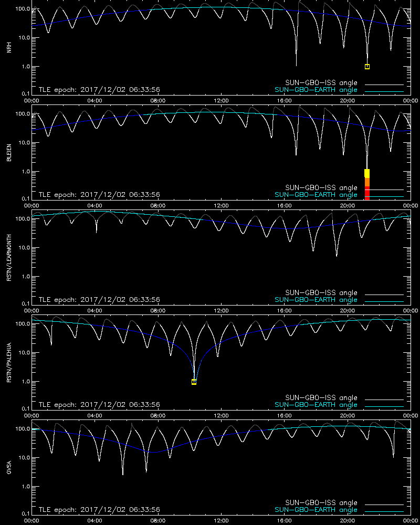420x525 pixels.
Task: Click the white legend line sample in NRH plot
Action: 384,85
